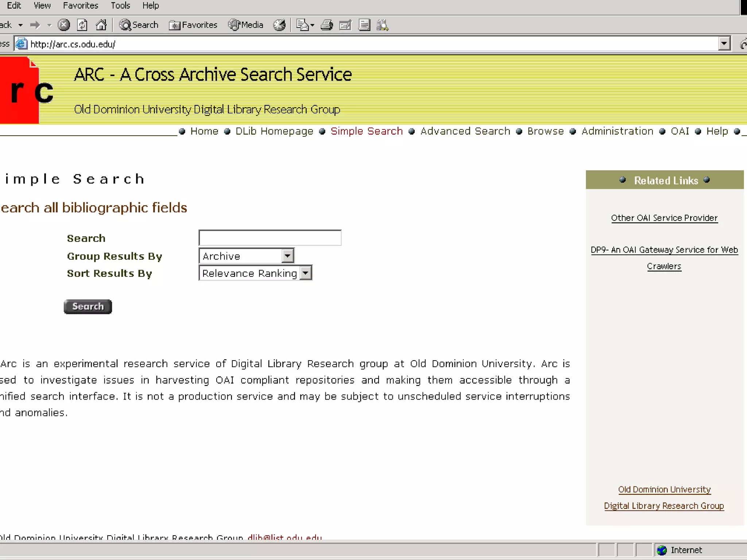
Task: Click the Refresh page icon
Action: tap(82, 25)
